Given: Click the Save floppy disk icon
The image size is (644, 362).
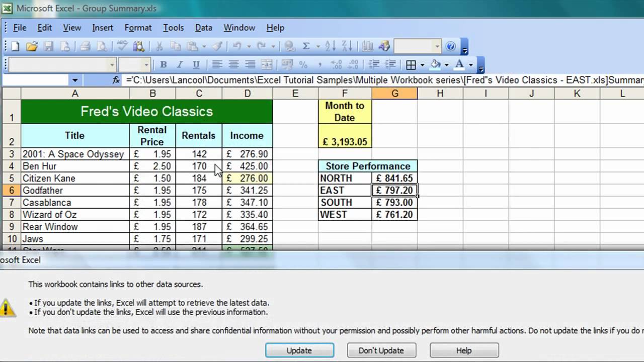Looking at the screenshot, I should [x=48, y=47].
